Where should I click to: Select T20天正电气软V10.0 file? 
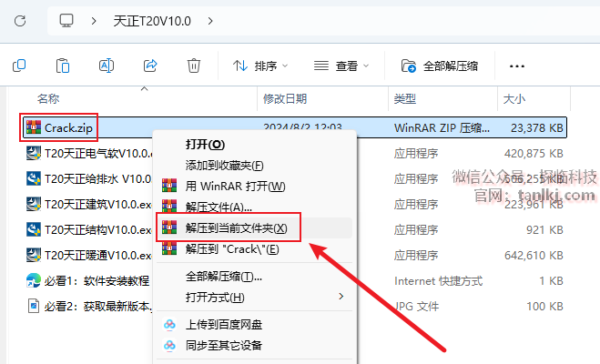tap(98, 153)
